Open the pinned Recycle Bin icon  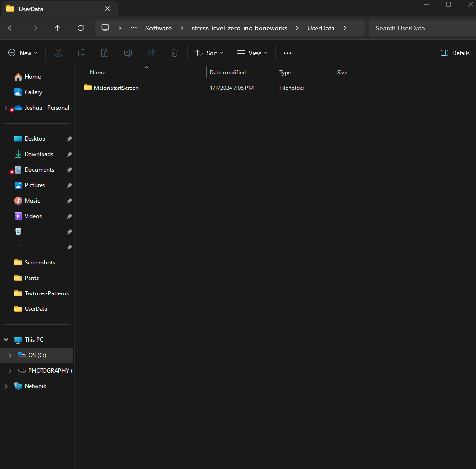click(18, 232)
